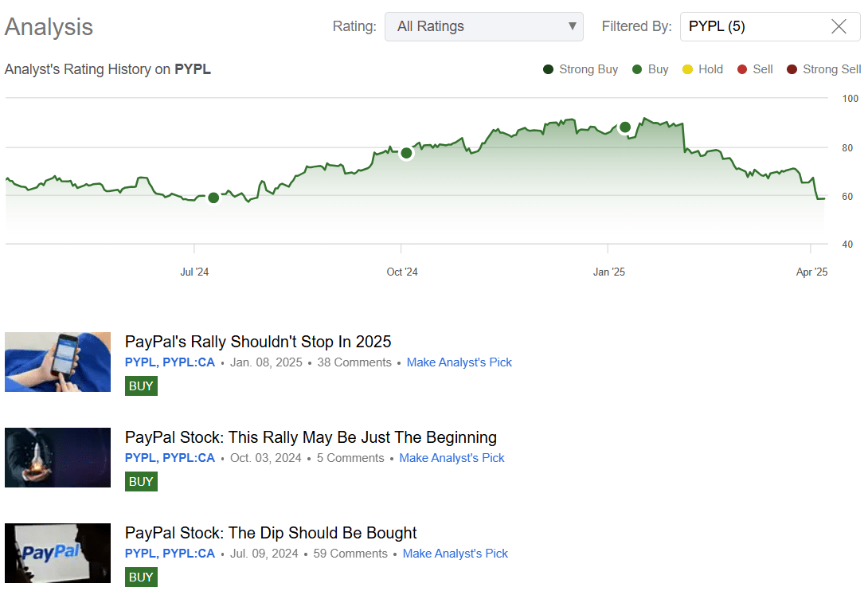Click Make Analyst's Pick for the January article
The image size is (868, 595).
pyautogui.click(x=459, y=362)
